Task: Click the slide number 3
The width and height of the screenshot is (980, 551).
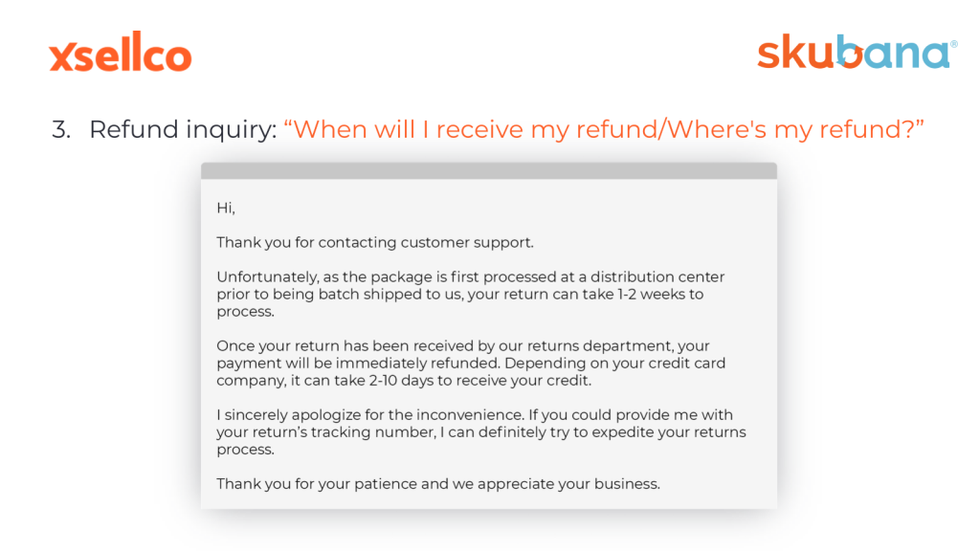Action: tap(60, 130)
